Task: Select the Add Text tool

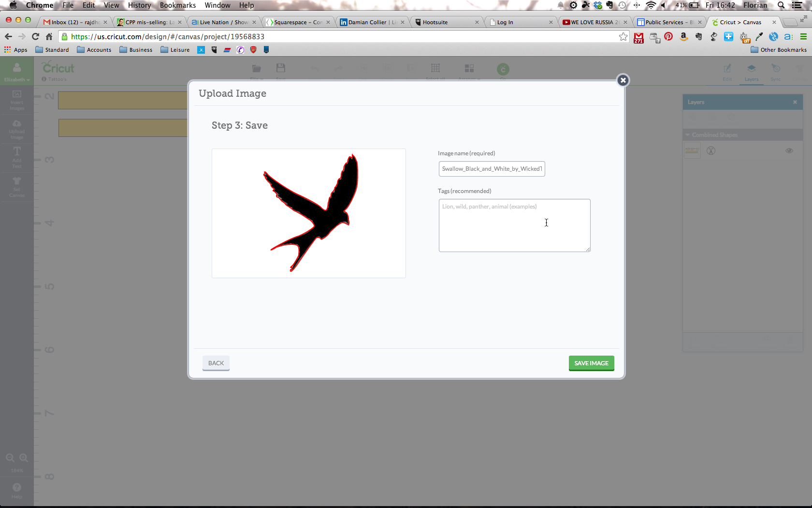Action: (17, 157)
